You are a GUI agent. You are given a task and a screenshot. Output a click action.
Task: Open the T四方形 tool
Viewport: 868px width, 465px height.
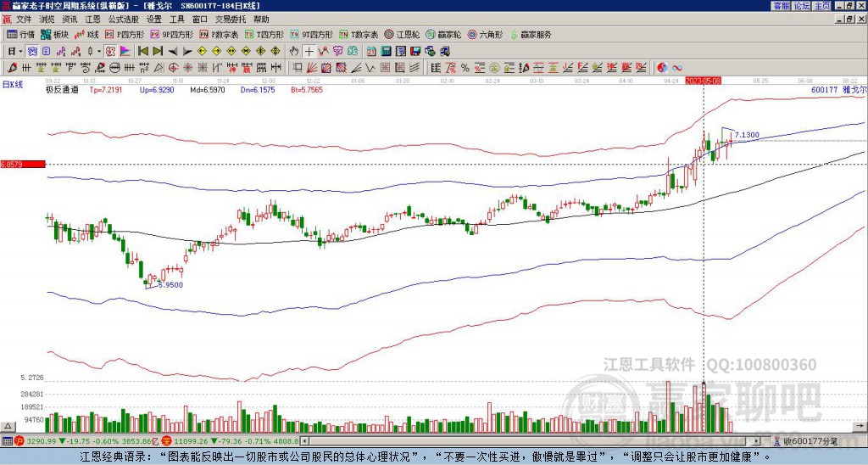264,34
